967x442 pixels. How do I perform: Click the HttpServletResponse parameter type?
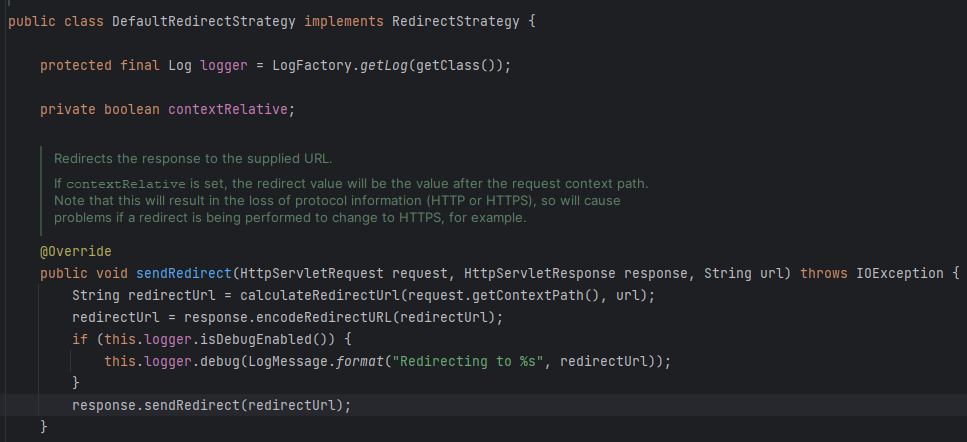click(540, 273)
